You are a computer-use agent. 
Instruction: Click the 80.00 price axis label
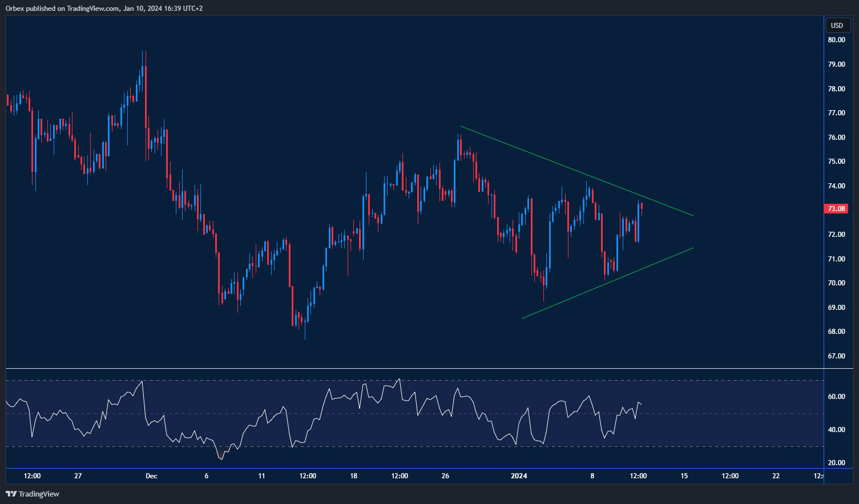[837, 40]
